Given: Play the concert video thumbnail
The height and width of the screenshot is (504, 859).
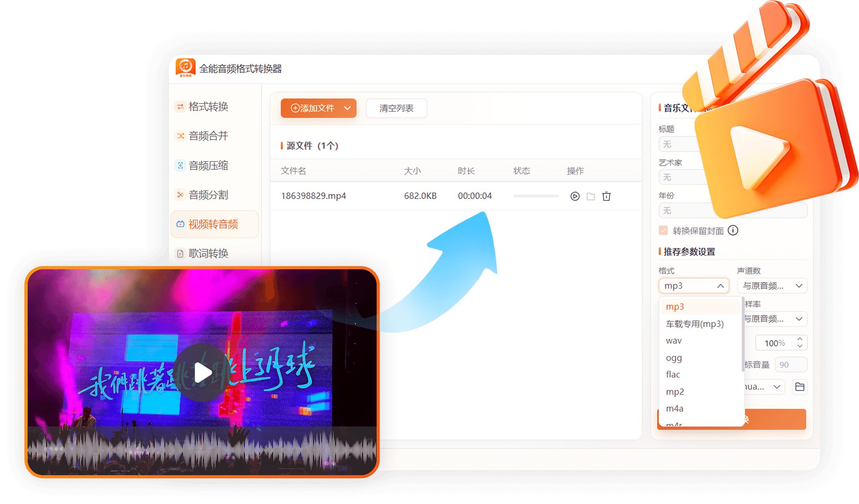Looking at the screenshot, I should (202, 372).
